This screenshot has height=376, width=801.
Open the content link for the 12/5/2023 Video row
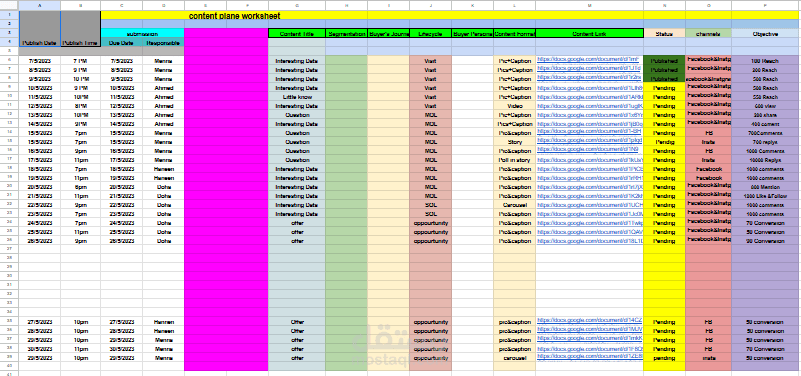pos(590,105)
